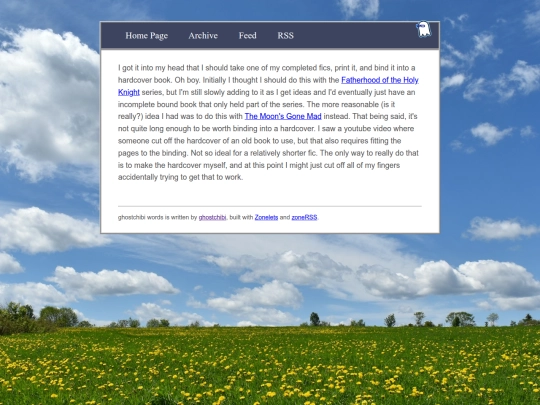Go to the Archive page
This screenshot has height=405, width=540.
point(203,35)
